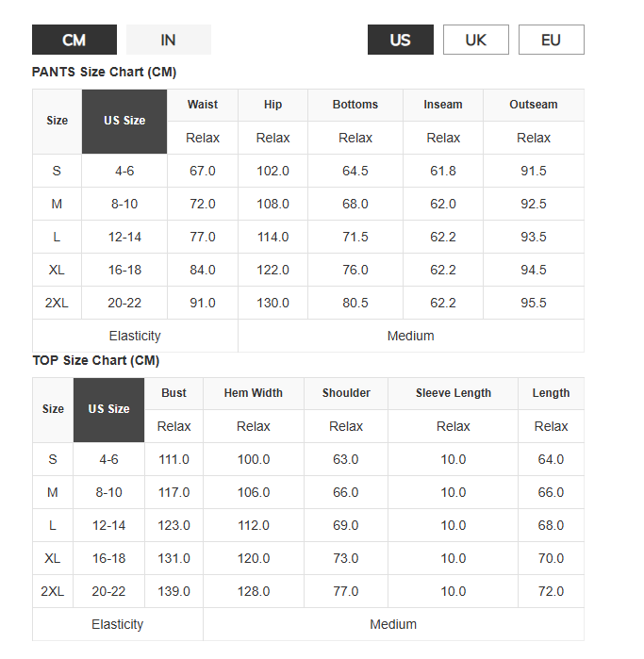Click the Hip column header

pos(272,105)
